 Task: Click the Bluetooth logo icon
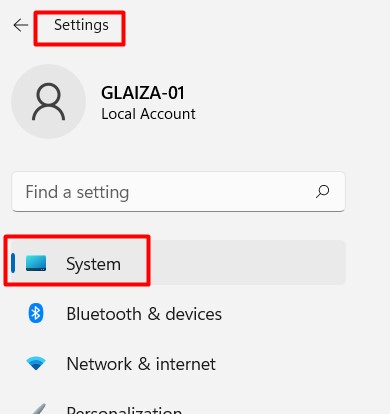coord(36,313)
